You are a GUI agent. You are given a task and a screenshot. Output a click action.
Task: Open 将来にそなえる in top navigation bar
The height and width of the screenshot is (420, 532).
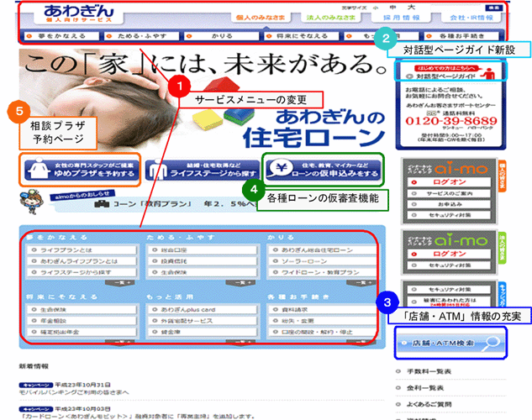[x=302, y=35]
